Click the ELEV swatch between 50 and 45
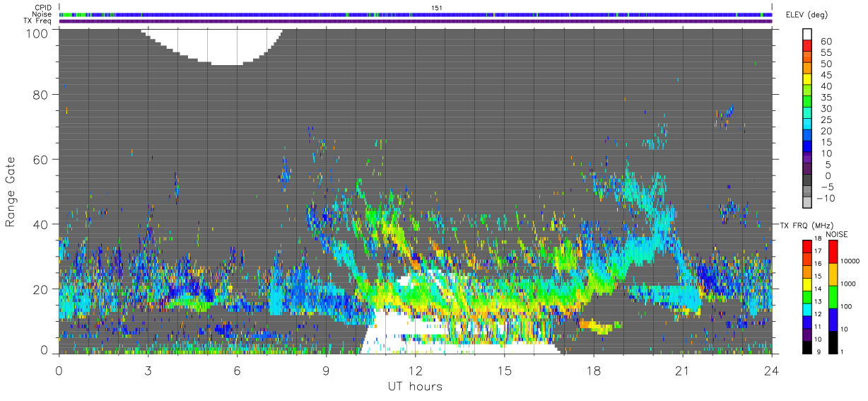This screenshot has width=868, height=401. click(807, 67)
